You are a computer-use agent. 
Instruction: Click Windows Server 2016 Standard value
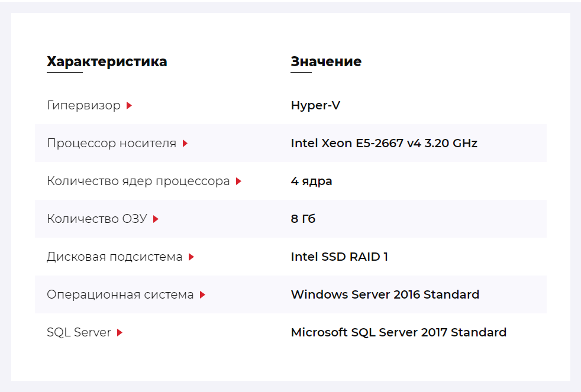tap(385, 294)
